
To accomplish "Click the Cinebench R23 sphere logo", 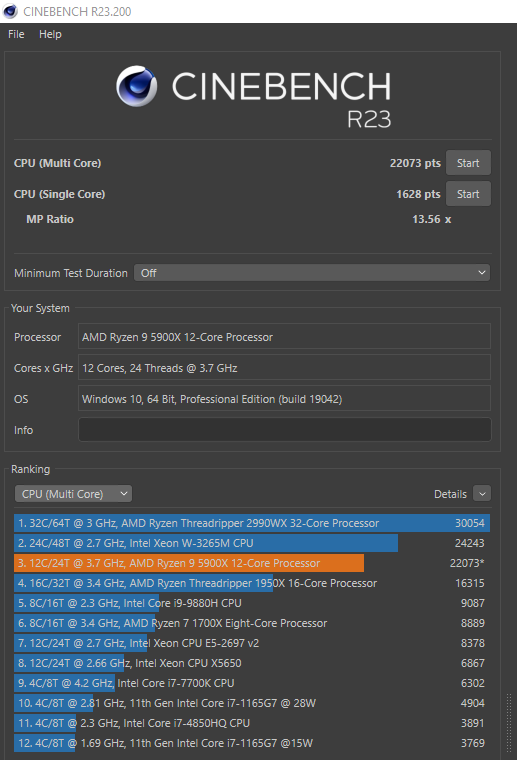I will (x=137, y=86).
